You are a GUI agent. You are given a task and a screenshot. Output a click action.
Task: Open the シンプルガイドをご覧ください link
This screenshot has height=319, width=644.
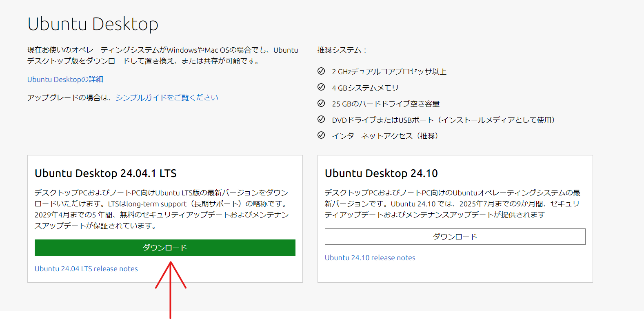[167, 97]
